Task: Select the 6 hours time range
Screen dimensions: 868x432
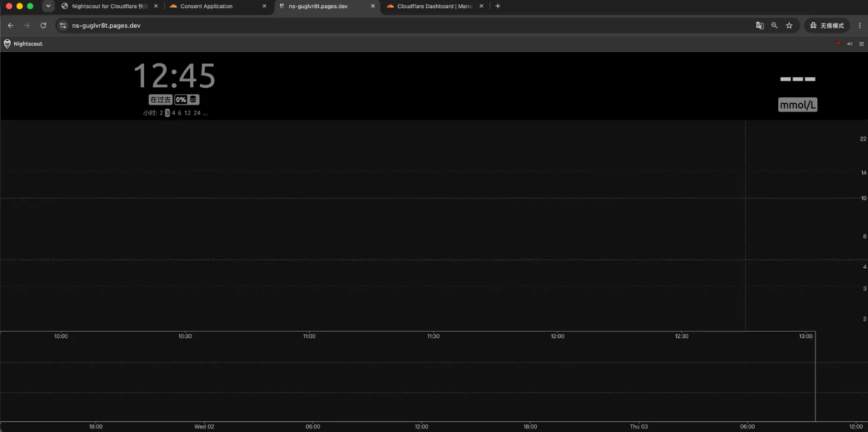Action: 180,113
